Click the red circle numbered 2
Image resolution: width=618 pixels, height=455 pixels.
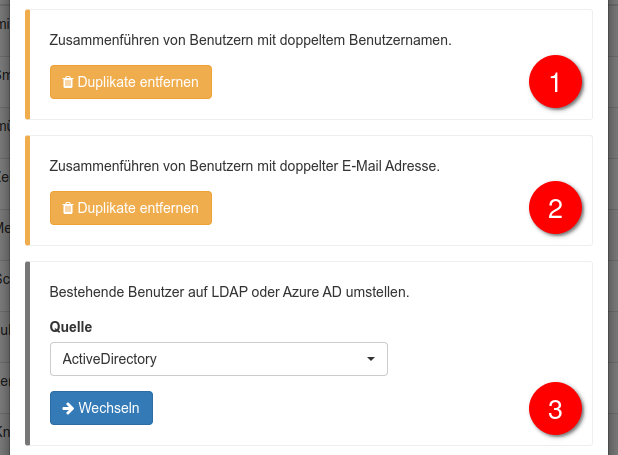555,208
